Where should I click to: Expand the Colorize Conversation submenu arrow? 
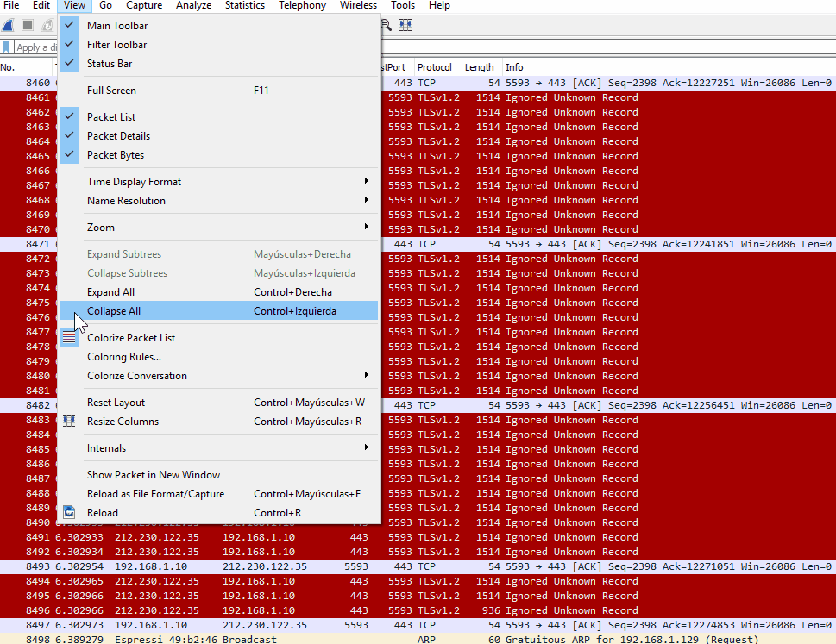(367, 375)
